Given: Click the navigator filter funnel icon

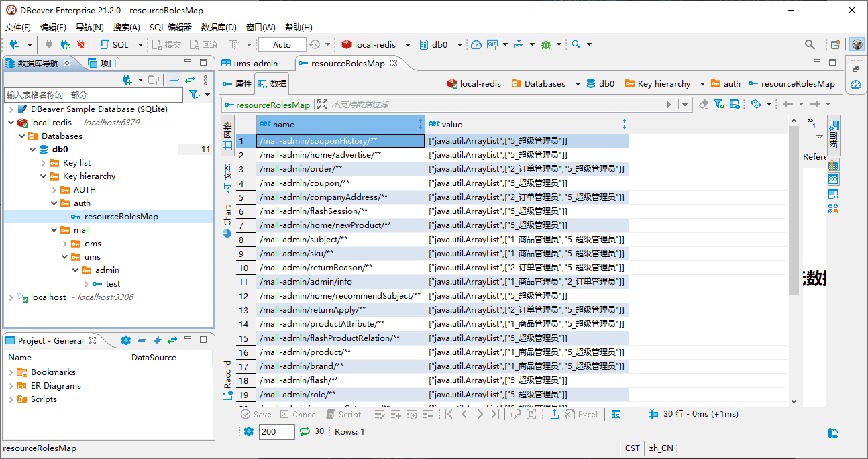Looking at the screenshot, I should (193, 95).
